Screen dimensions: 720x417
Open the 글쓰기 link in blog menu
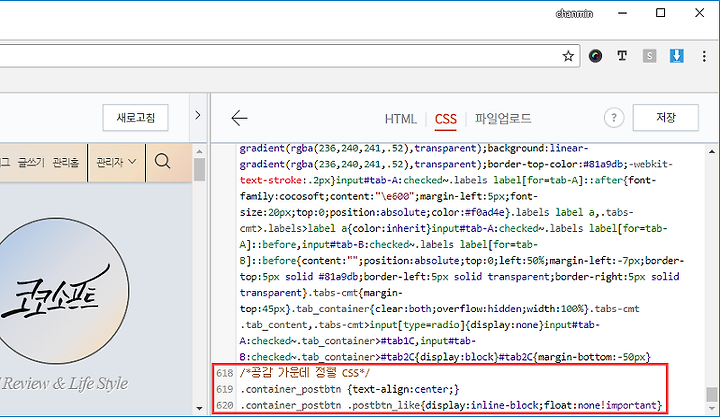(x=31, y=162)
